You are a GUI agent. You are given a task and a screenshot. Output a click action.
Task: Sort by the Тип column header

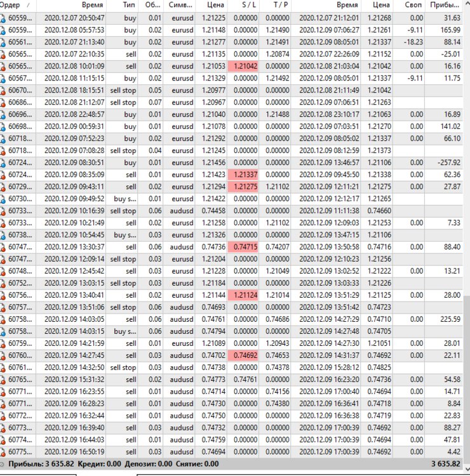[x=122, y=5]
